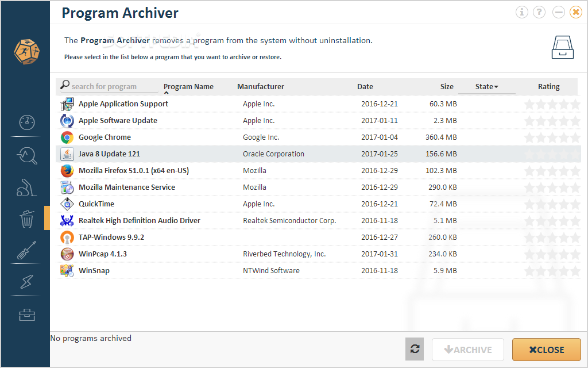The height and width of the screenshot is (368, 588).
Task: Click the 360.4 MB size cell
Action: click(441, 137)
